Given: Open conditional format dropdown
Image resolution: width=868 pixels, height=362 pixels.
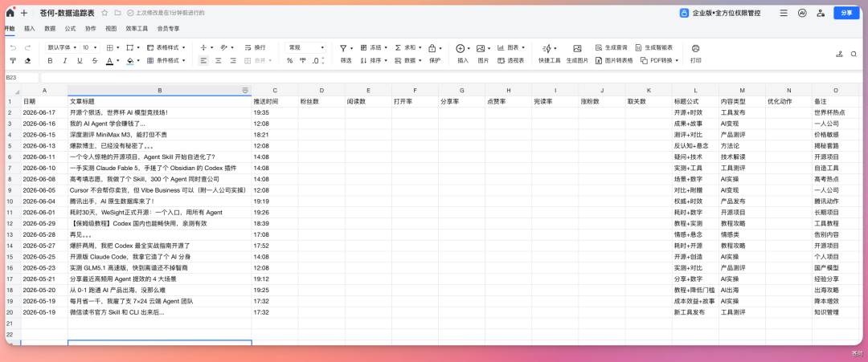Looking at the screenshot, I should (166, 61).
